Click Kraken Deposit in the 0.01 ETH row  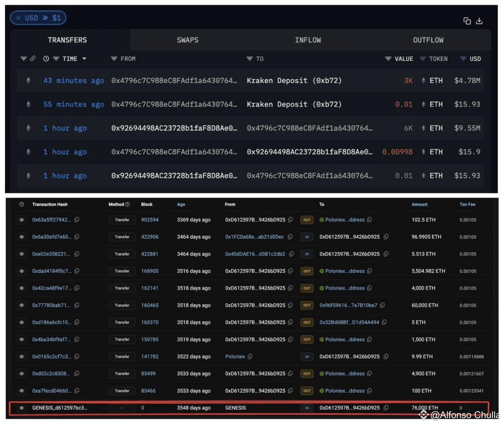tap(294, 104)
